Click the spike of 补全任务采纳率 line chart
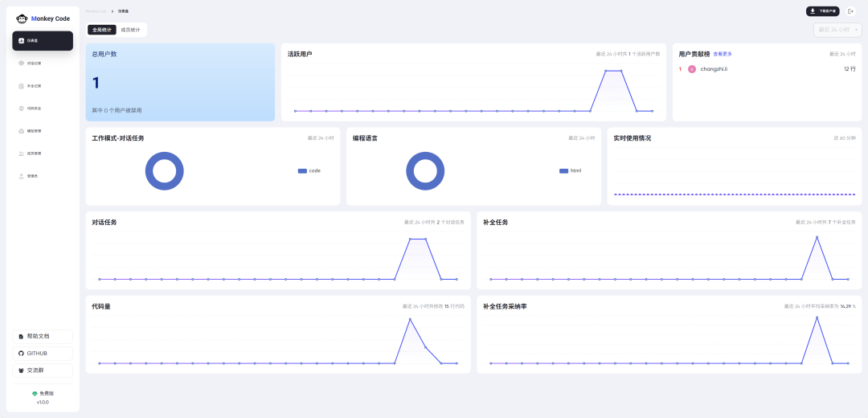Screen dimensions: 868x418 817,318
